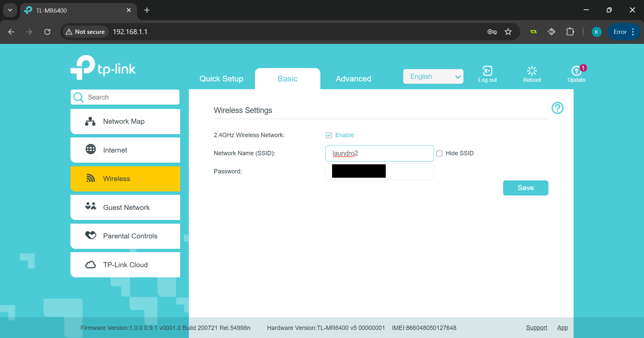
Task: Open TP-Link Cloud section
Action: [125, 265]
